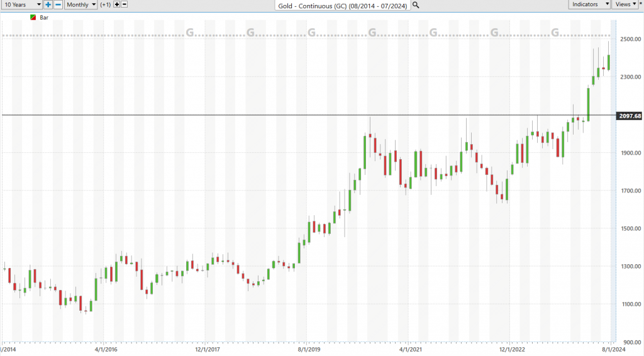
Task: Click the (+1) offset label
Action: (106, 4)
